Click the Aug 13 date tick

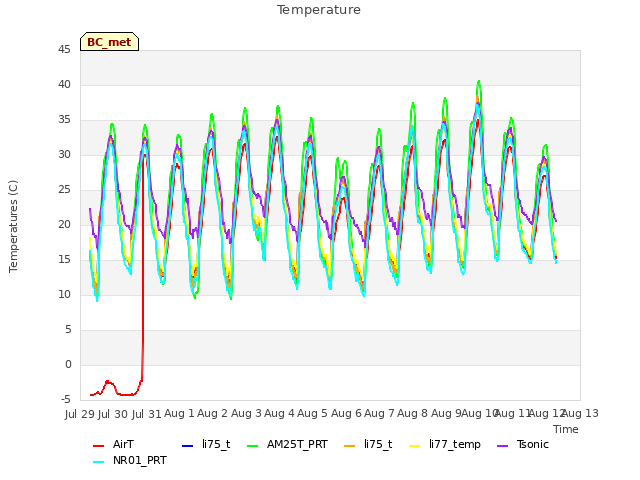[580, 413]
